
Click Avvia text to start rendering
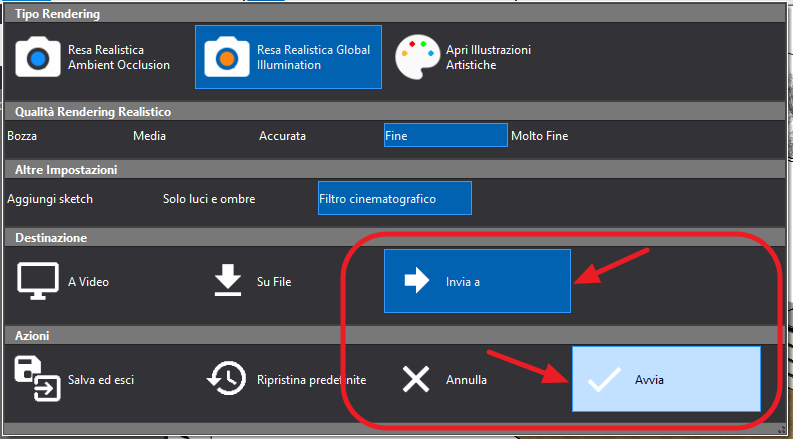[x=649, y=380]
